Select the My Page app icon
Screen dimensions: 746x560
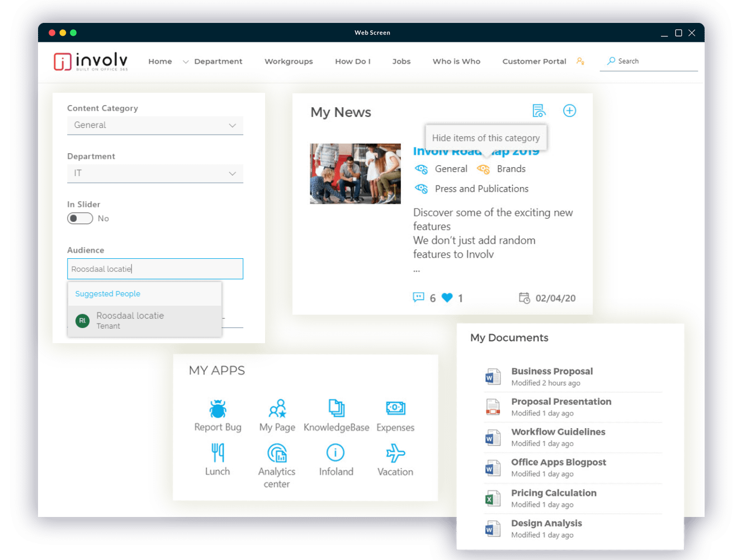coord(277,409)
